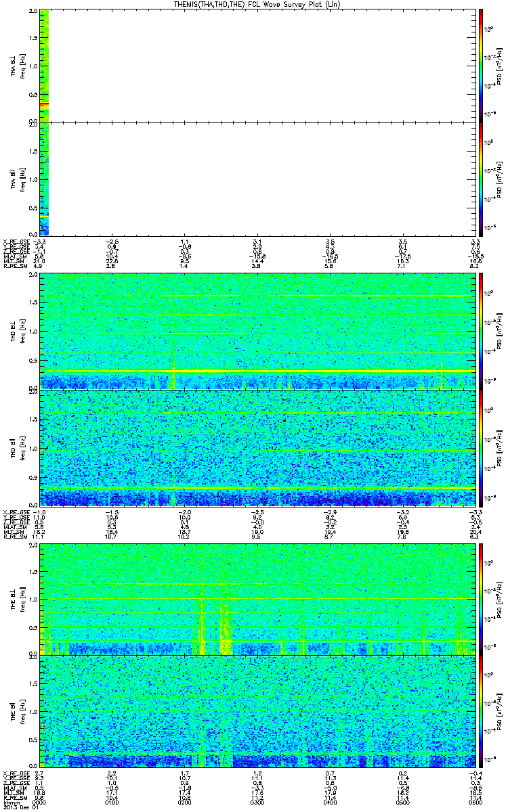Click inside the THD B∥ spectrogram panel
The width and height of the screenshot is (508, 812).
256,448
